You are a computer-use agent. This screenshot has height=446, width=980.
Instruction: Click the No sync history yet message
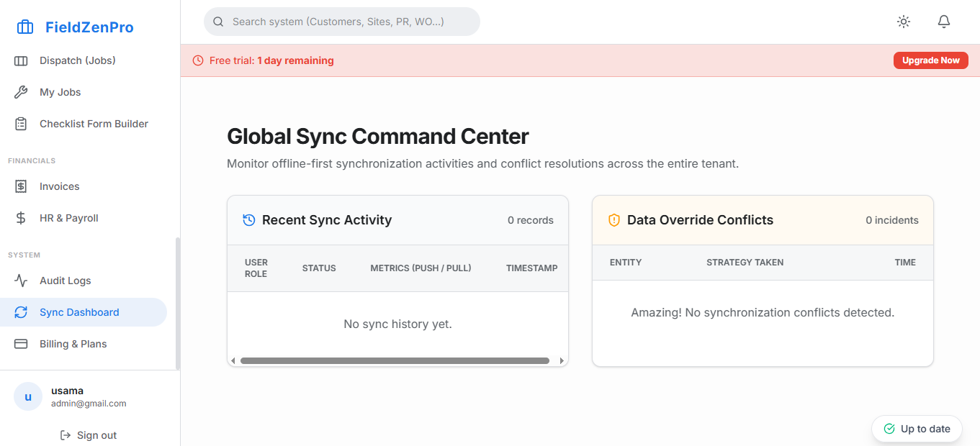click(x=398, y=324)
